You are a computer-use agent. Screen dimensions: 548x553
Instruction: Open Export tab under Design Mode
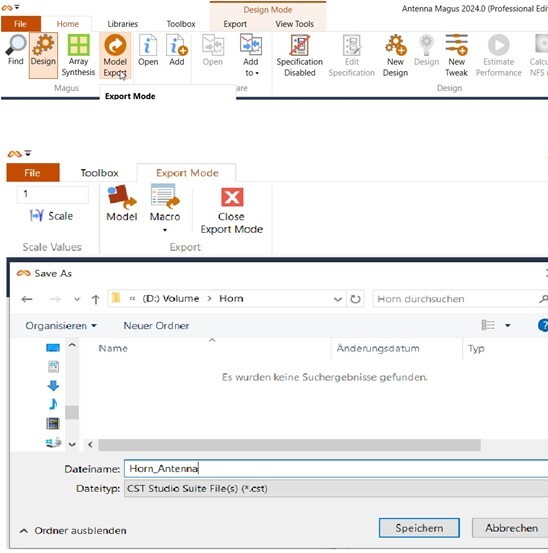coord(235,24)
